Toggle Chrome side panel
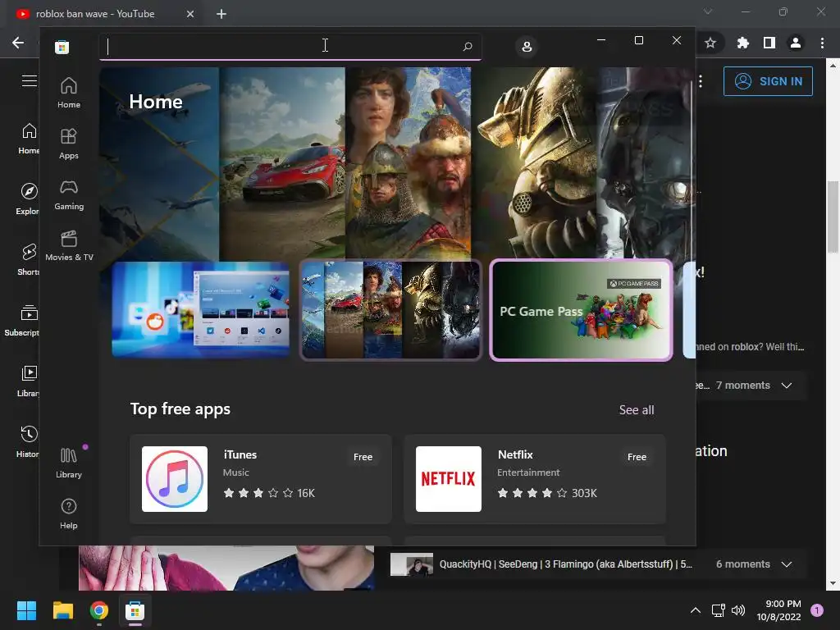This screenshot has height=630, width=840. coord(769,43)
